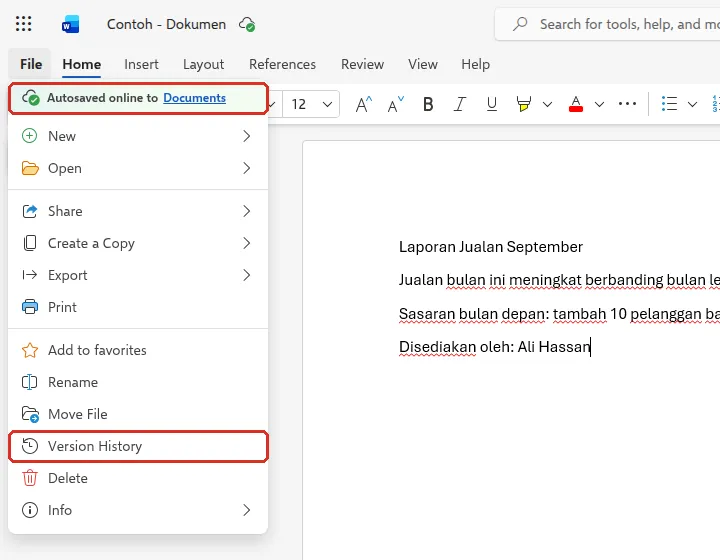Viewport: 720px width, 560px height.
Task: Expand Create a Copy submenu chevron
Action: click(247, 243)
